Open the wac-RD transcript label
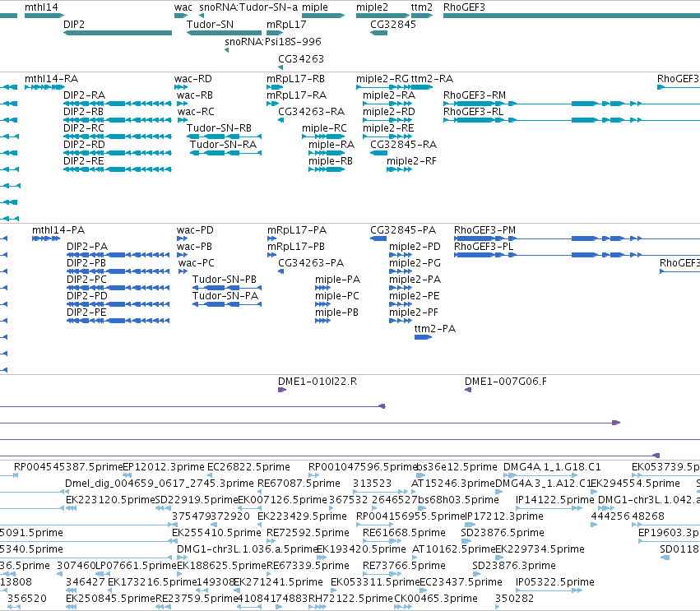Image resolution: width=700 pixels, height=611 pixels. click(x=192, y=79)
